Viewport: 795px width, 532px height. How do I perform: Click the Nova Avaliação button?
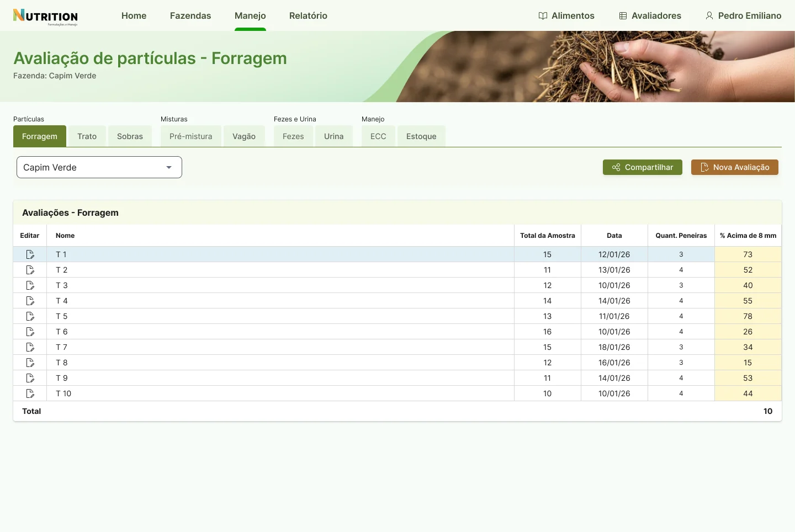735,167
